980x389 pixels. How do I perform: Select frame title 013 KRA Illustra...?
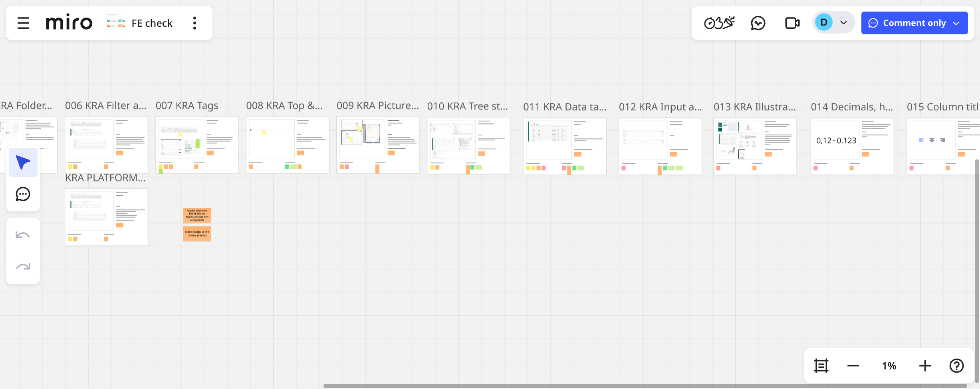coord(755,107)
